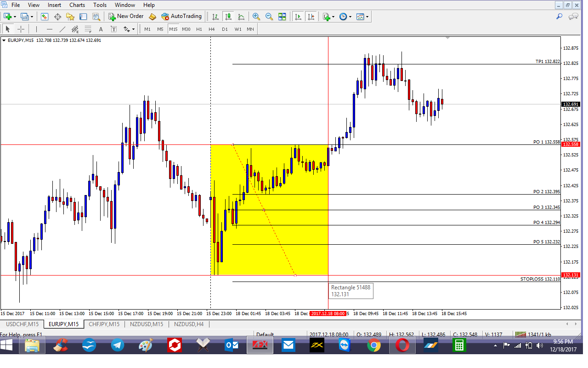Toggle the chart auto scroll button
The image size is (588, 368).
point(298,17)
